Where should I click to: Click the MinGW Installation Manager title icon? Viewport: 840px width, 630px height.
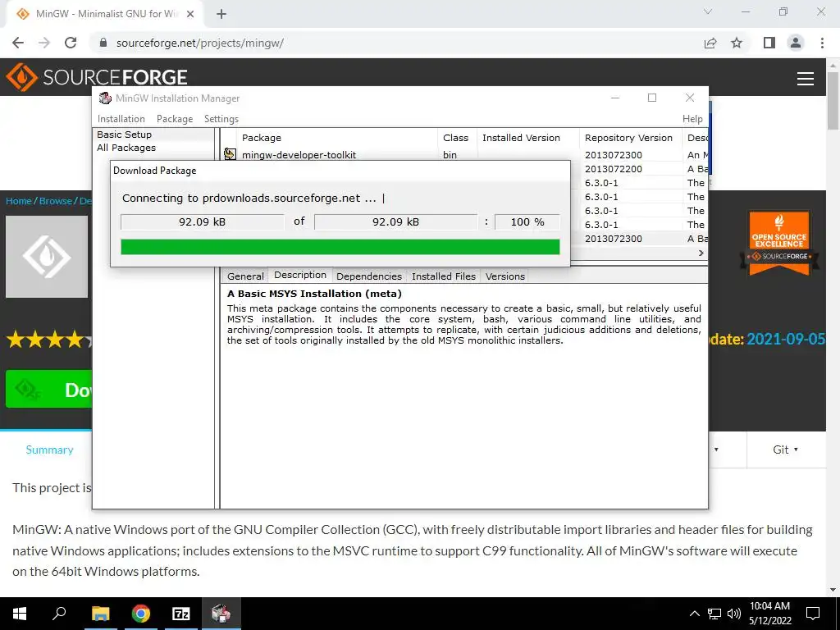click(x=105, y=98)
